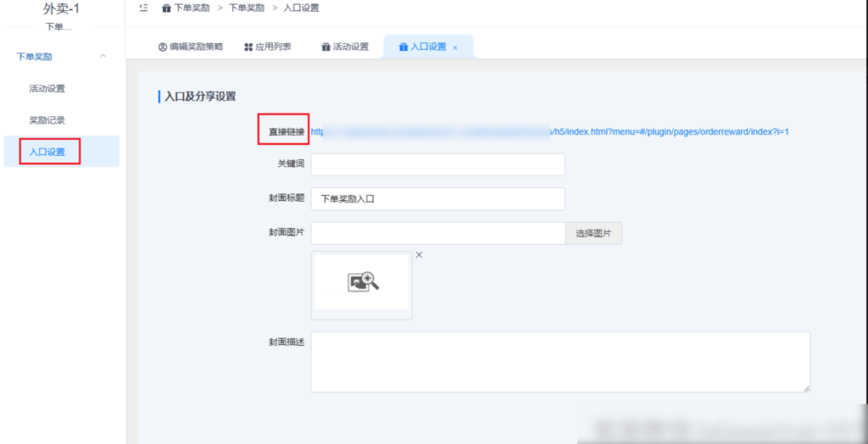Click the 选择图片 button
The image size is (868, 444).
click(x=593, y=233)
